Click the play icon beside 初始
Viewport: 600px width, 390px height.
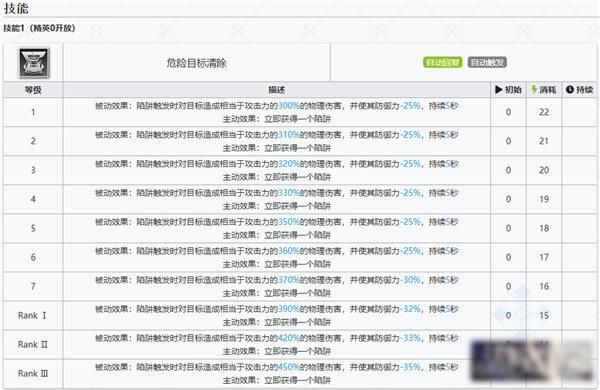click(x=499, y=90)
